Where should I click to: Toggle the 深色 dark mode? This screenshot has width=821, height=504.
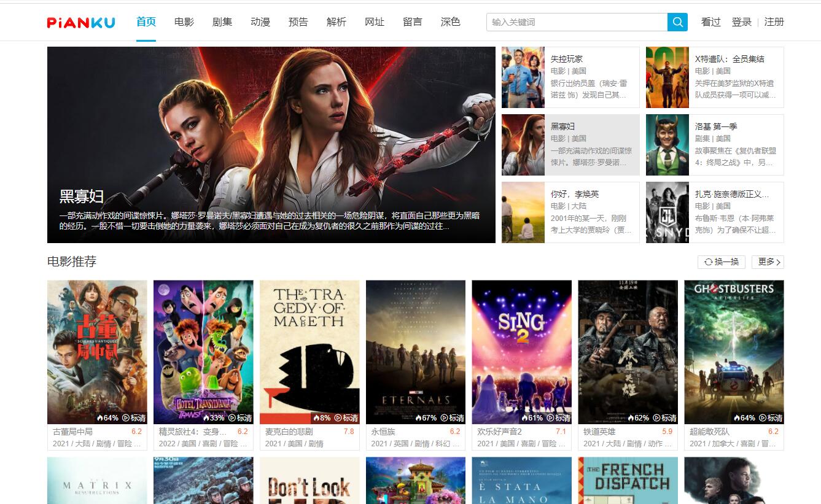click(x=451, y=22)
